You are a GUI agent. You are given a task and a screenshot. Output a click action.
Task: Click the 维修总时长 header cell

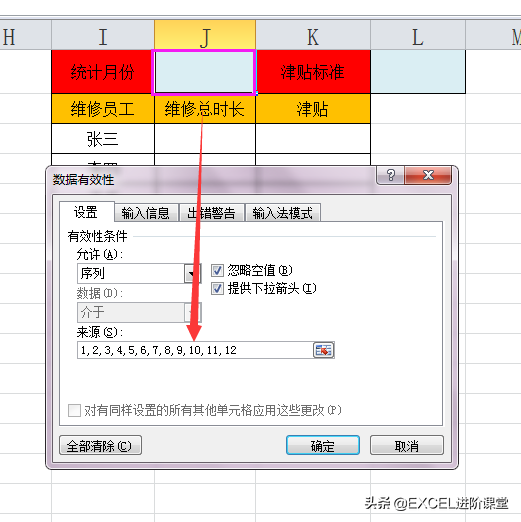click(205, 109)
